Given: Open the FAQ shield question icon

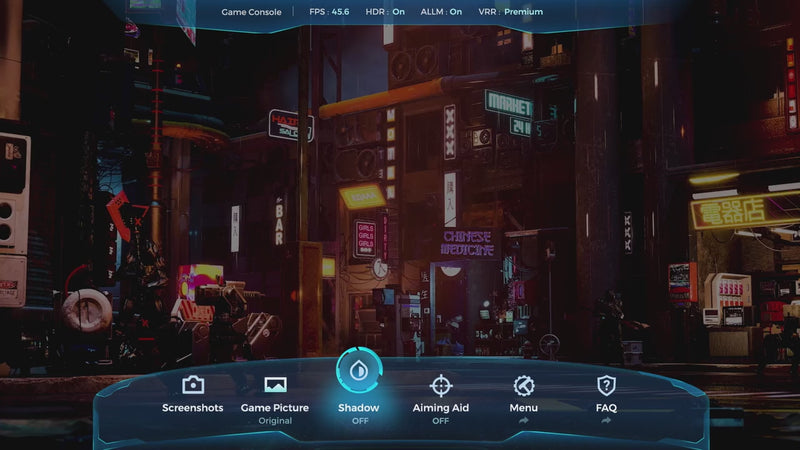Looking at the screenshot, I should click(x=606, y=385).
